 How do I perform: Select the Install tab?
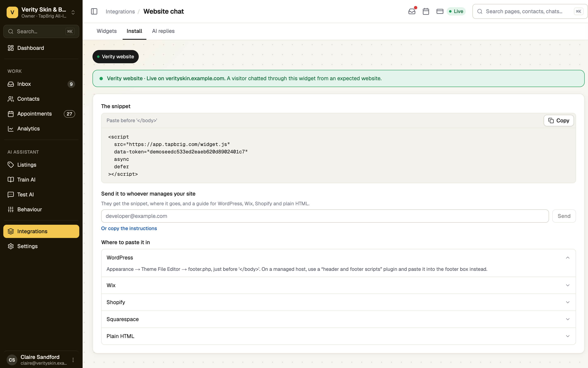tap(134, 31)
